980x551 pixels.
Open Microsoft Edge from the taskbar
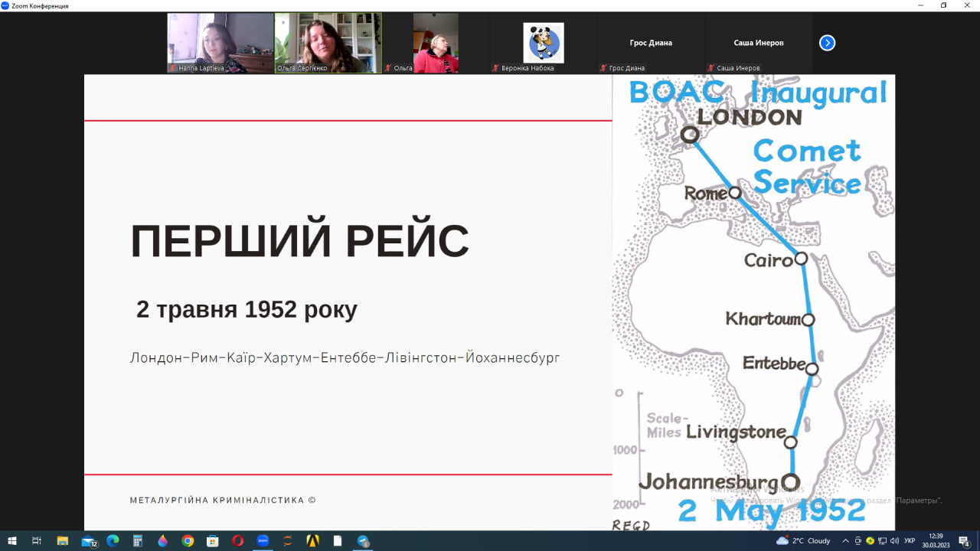(x=113, y=541)
